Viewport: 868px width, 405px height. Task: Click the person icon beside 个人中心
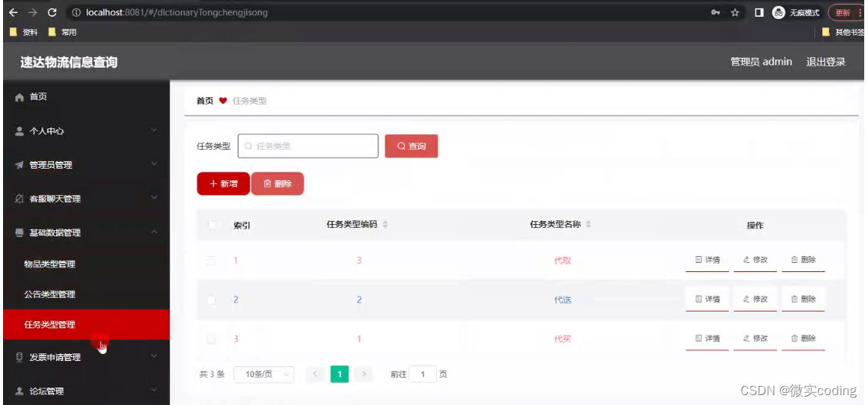(x=20, y=131)
